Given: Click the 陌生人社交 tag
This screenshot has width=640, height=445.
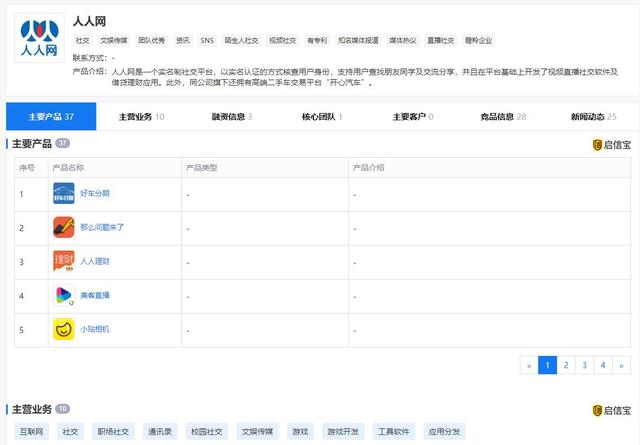Looking at the screenshot, I should [x=241, y=40].
